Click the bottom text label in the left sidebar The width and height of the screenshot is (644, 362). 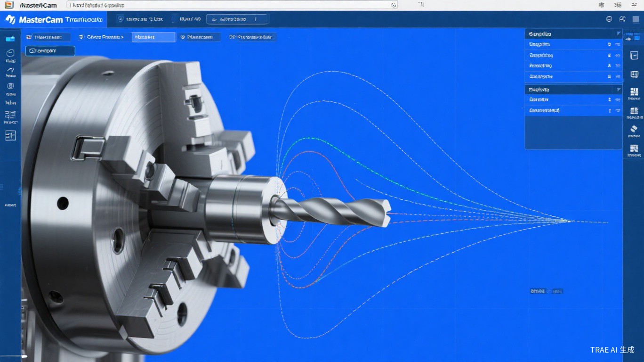pos(10,205)
